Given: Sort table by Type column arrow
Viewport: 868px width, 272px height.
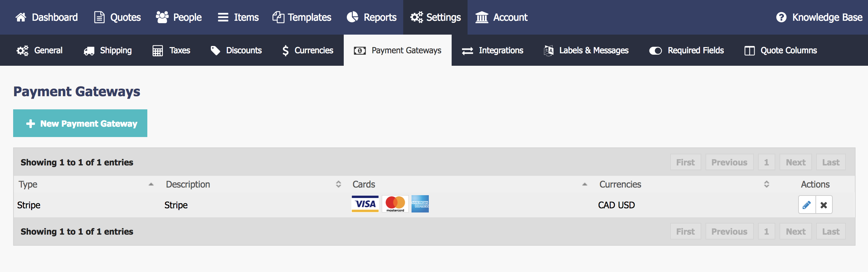Looking at the screenshot, I should point(151,184).
